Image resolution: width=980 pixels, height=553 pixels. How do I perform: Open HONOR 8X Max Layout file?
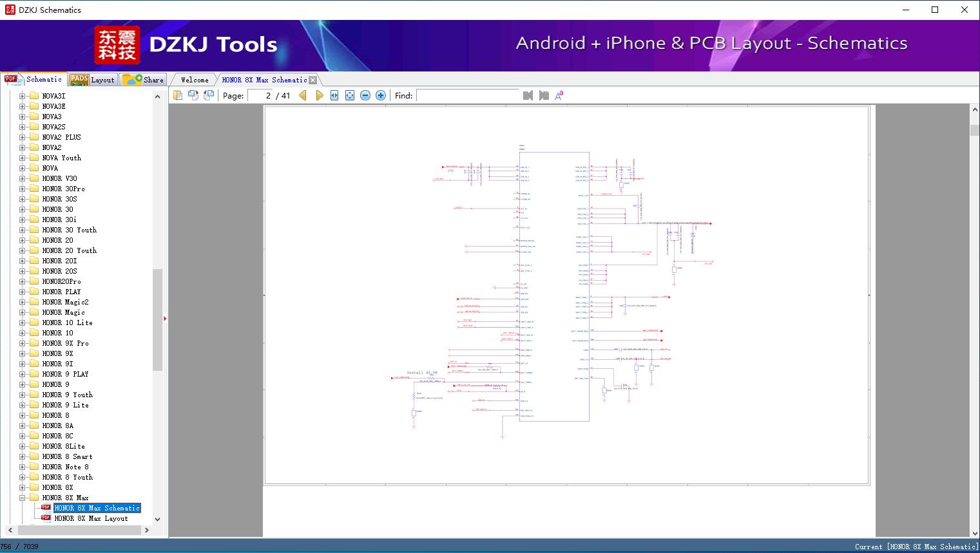(91, 518)
